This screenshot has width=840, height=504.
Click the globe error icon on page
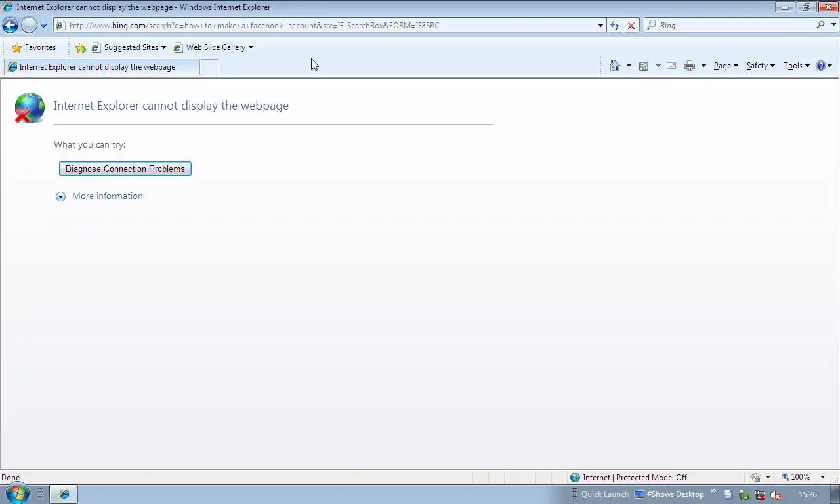[30, 108]
